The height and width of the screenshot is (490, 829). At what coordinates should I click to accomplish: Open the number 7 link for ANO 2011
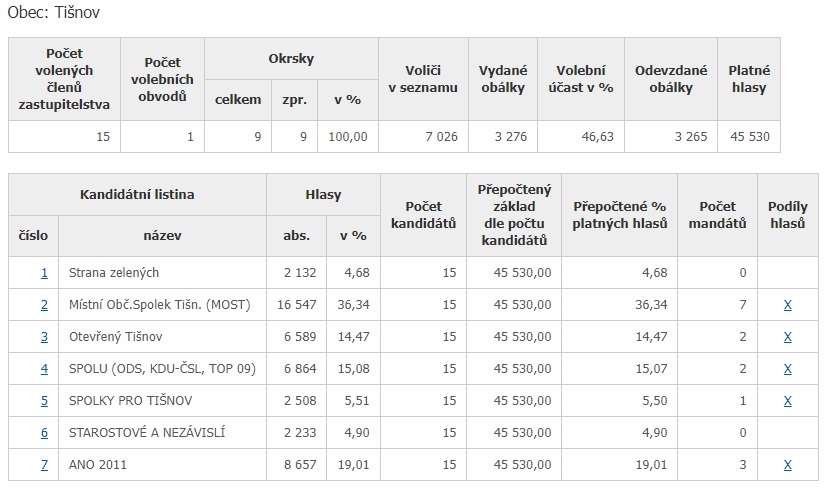tap(44, 464)
